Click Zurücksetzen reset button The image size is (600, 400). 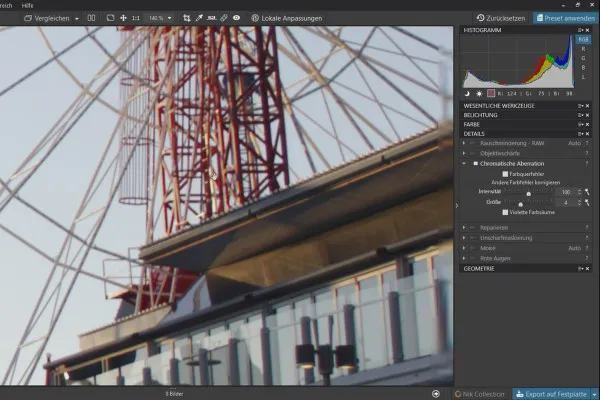(501, 18)
